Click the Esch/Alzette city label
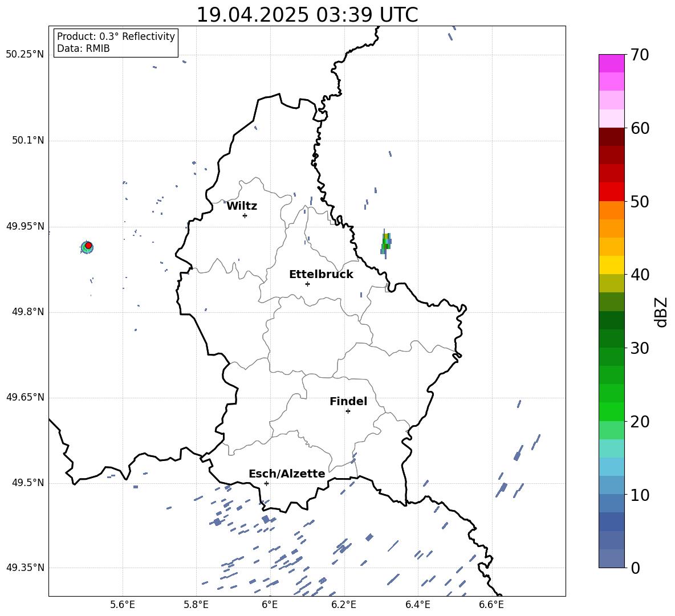The height and width of the screenshot is (616, 675). pos(287,474)
